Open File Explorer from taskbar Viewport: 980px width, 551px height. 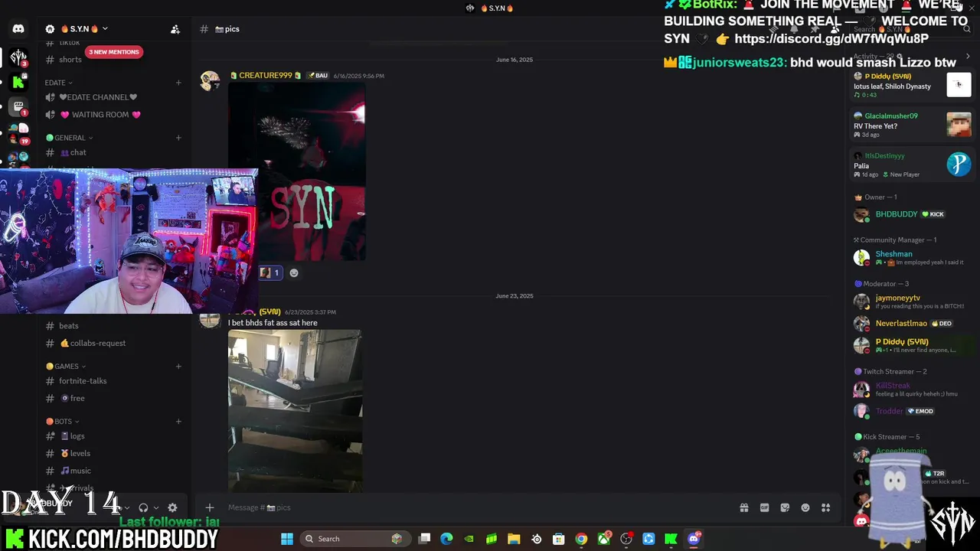tap(514, 539)
